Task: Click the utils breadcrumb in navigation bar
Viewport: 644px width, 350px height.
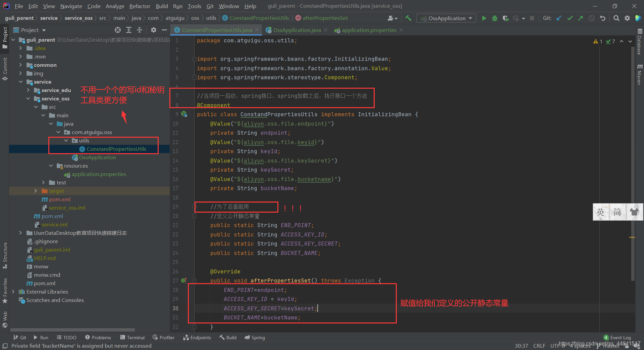Action: point(211,18)
